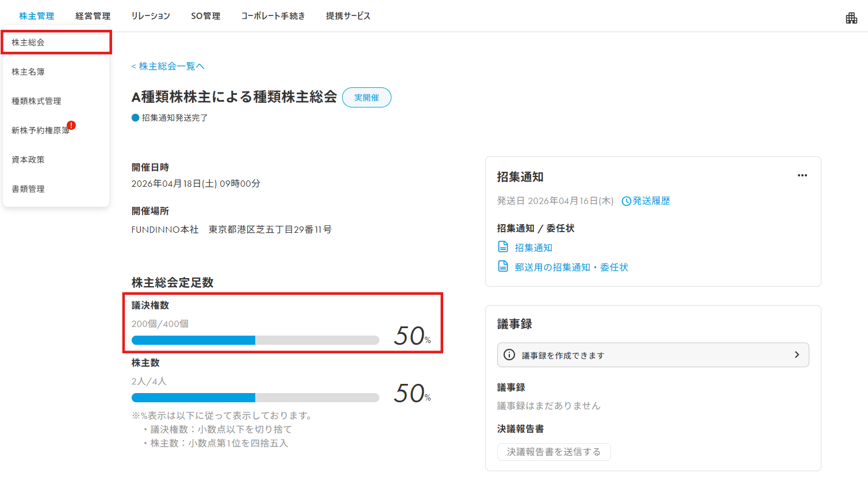Click the 決議報告書を送信する button
868x481 pixels.
pyautogui.click(x=554, y=452)
